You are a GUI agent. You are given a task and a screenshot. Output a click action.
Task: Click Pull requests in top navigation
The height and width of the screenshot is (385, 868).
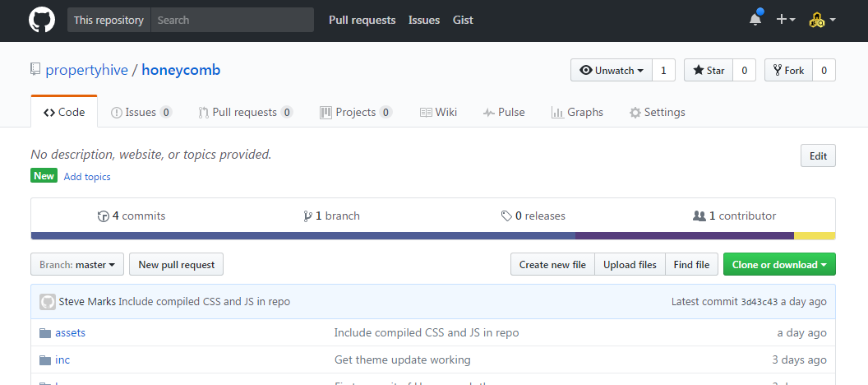point(362,20)
